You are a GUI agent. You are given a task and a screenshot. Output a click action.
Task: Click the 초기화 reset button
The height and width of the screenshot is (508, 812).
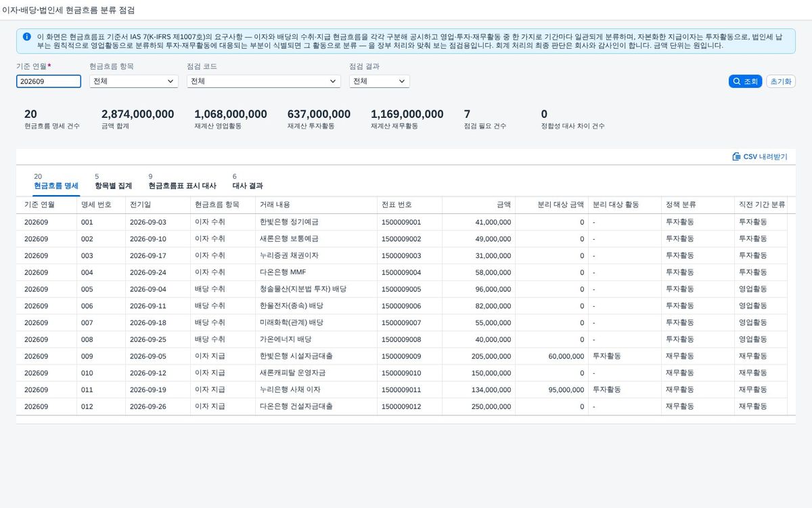[781, 81]
